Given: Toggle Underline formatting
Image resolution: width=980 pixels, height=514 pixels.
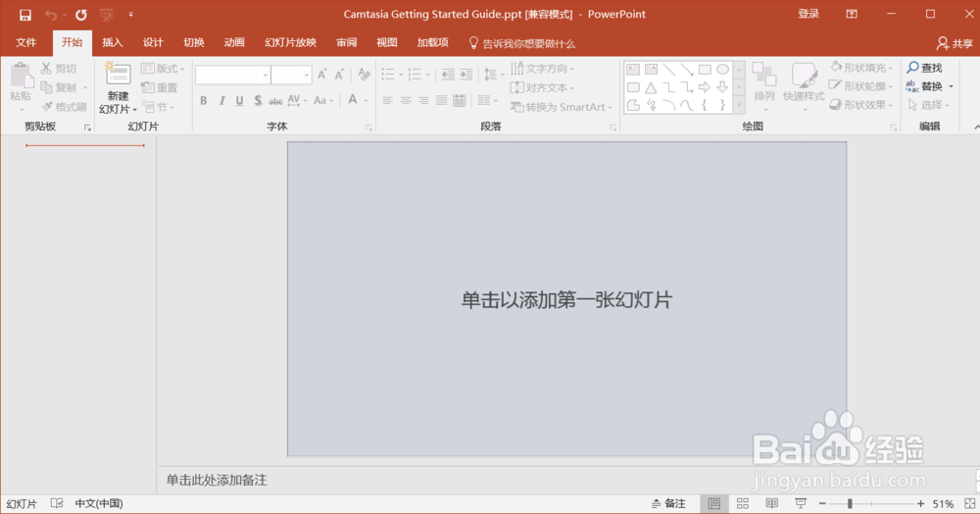Looking at the screenshot, I should (239, 100).
